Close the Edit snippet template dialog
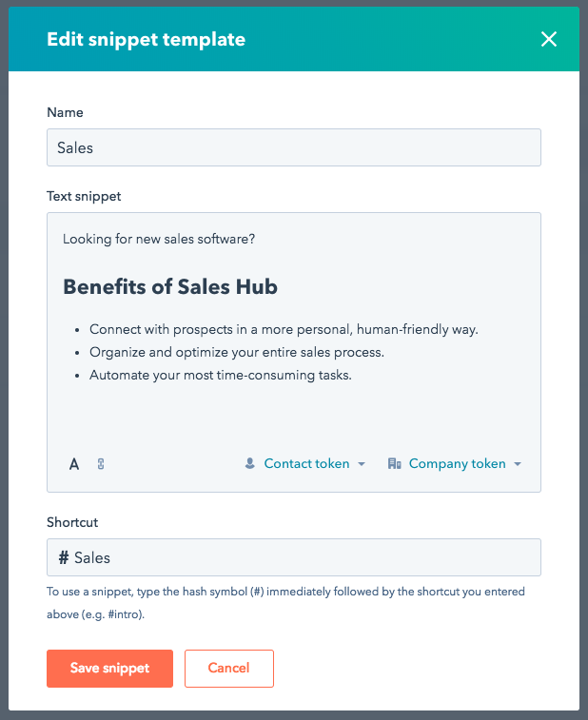The height and width of the screenshot is (720, 588). tap(549, 39)
